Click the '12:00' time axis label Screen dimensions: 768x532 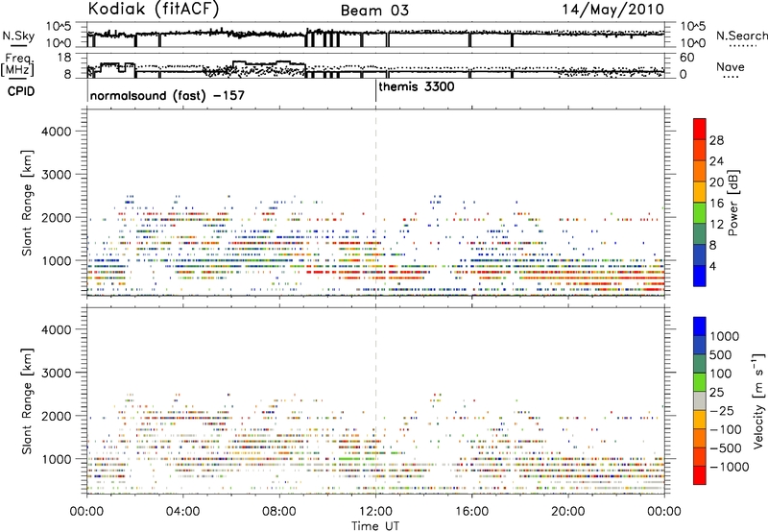pyautogui.click(x=375, y=511)
